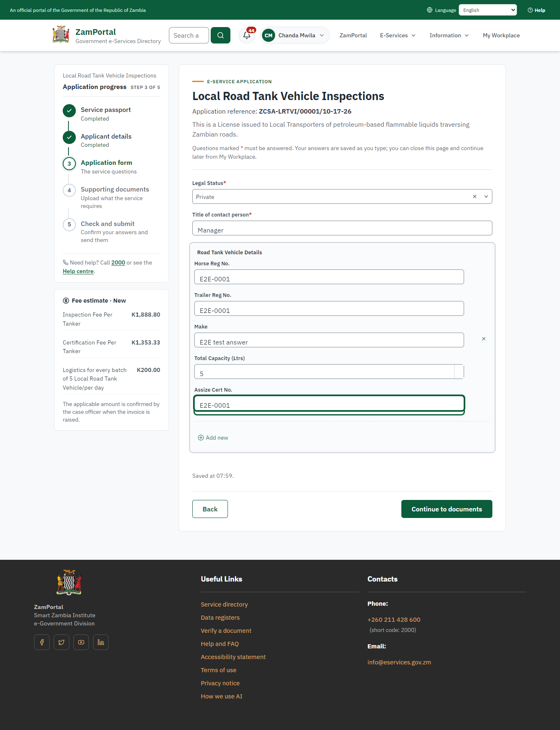Click the ZamPortal coat of arms logo in header
Image resolution: width=560 pixels, height=730 pixels.
(x=61, y=35)
